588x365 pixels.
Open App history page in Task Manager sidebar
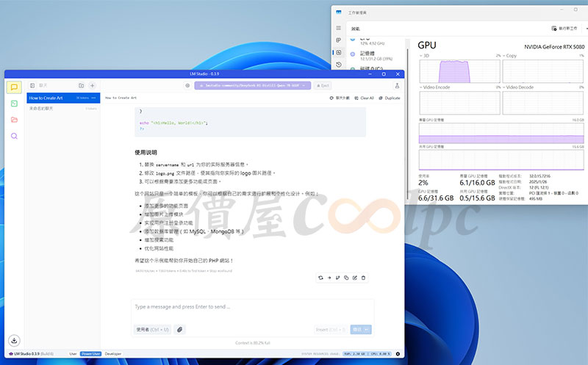(339, 65)
